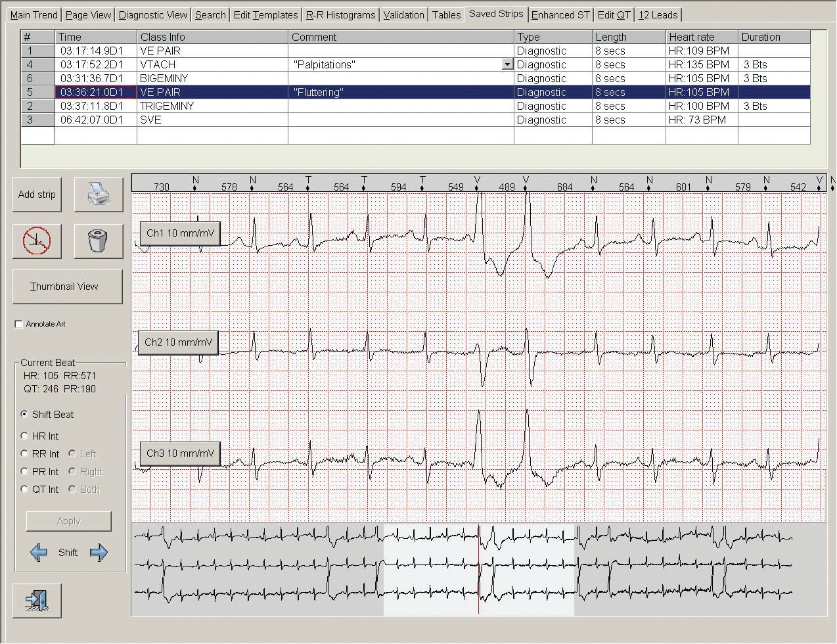This screenshot has width=837, height=644.
Task: Click the right Shift arrow icon
Action: [99, 553]
